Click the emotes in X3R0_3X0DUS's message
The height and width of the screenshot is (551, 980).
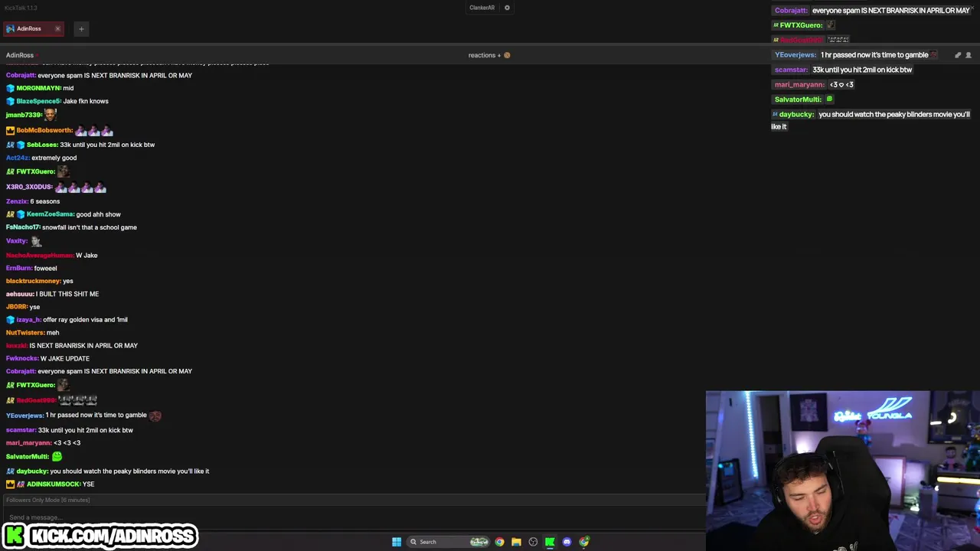point(80,187)
